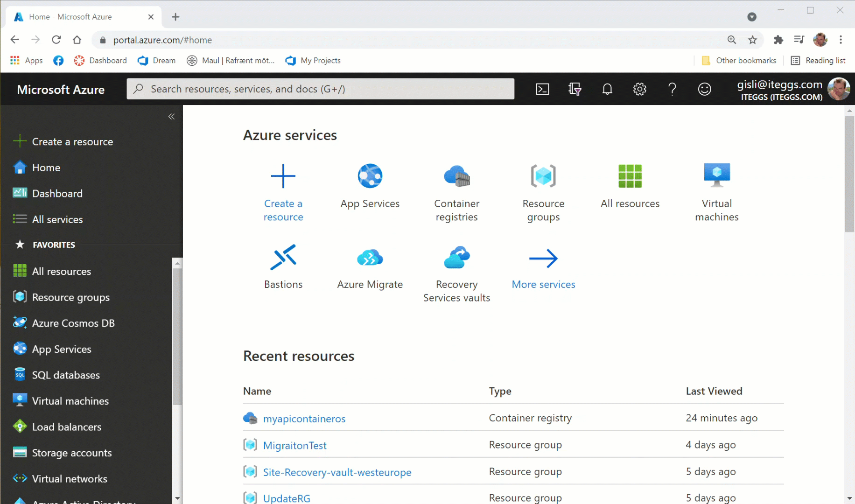855x504 pixels.
Task: Open Chrome extensions puzzle icon
Action: coord(778,40)
